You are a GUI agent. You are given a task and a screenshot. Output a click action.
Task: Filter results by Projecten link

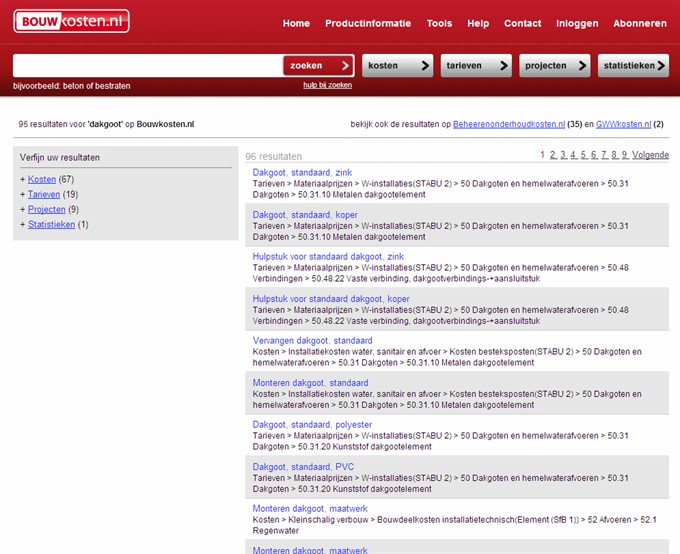pos(47,209)
